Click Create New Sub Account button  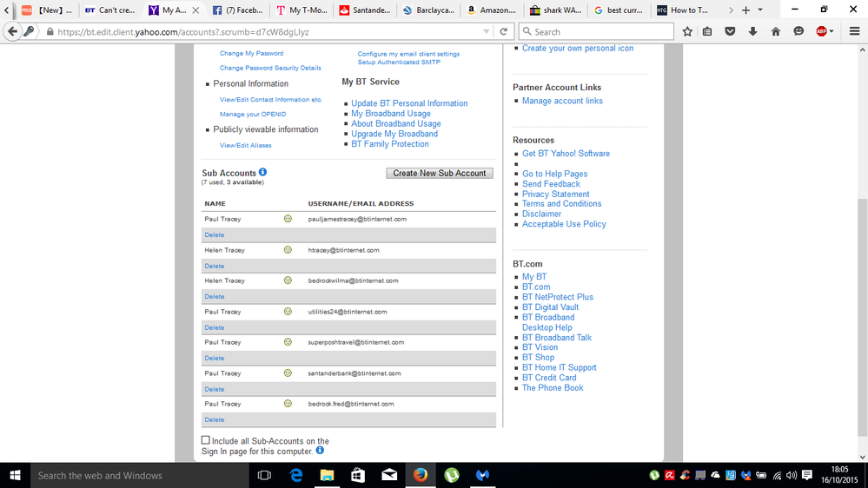coord(440,173)
